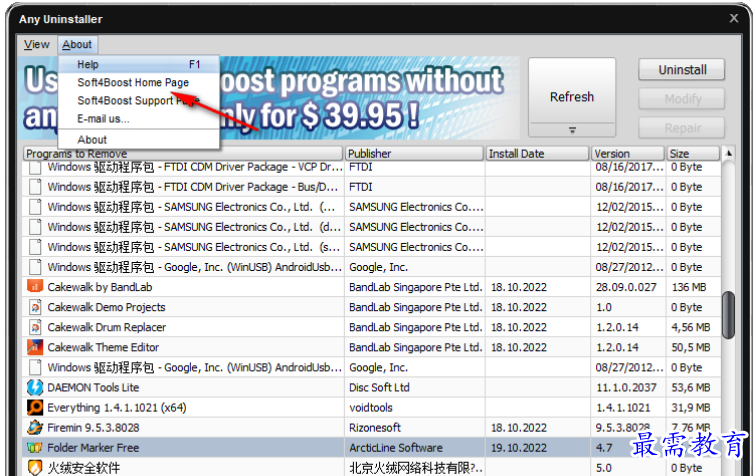This screenshot has width=754, height=476.
Task: Sort list by Size column header
Action: (693, 153)
